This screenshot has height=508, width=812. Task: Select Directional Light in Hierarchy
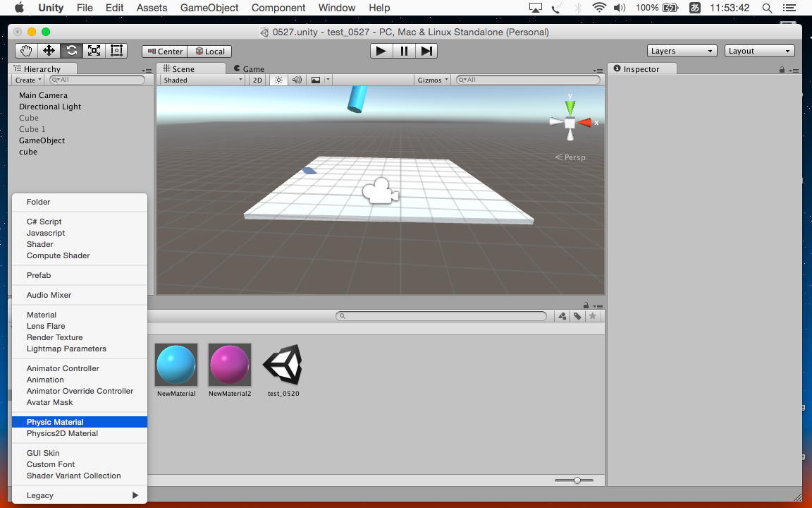pyautogui.click(x=50, y=107)
